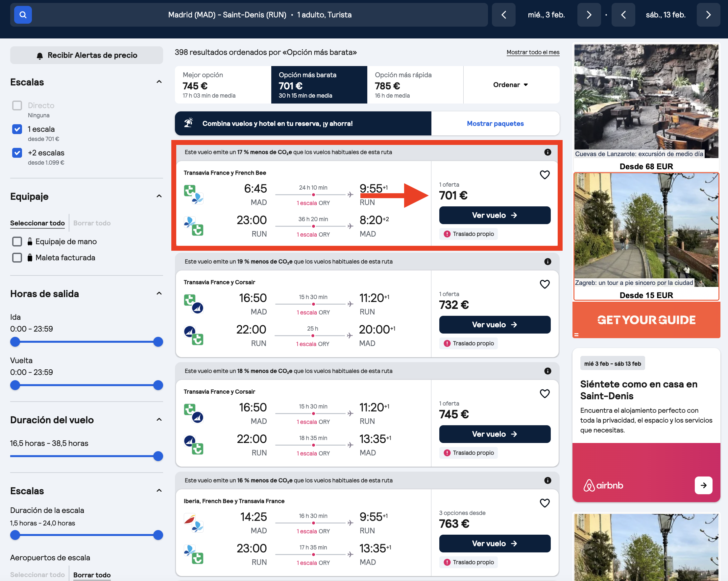Go to next return date arrow
The width and height of the screenshot is (728, 581).
708,15
